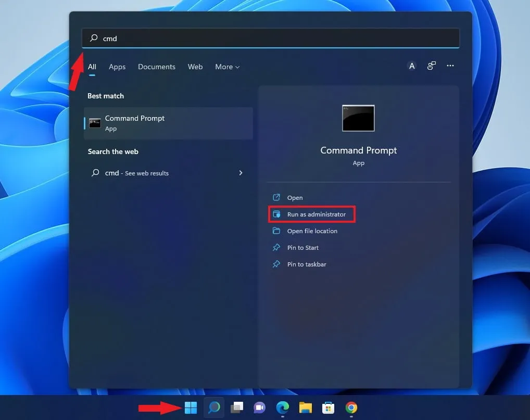Open Microsoft Store from the taskbar
Viewport: 530px width, 420px height.
click(328, 408)
